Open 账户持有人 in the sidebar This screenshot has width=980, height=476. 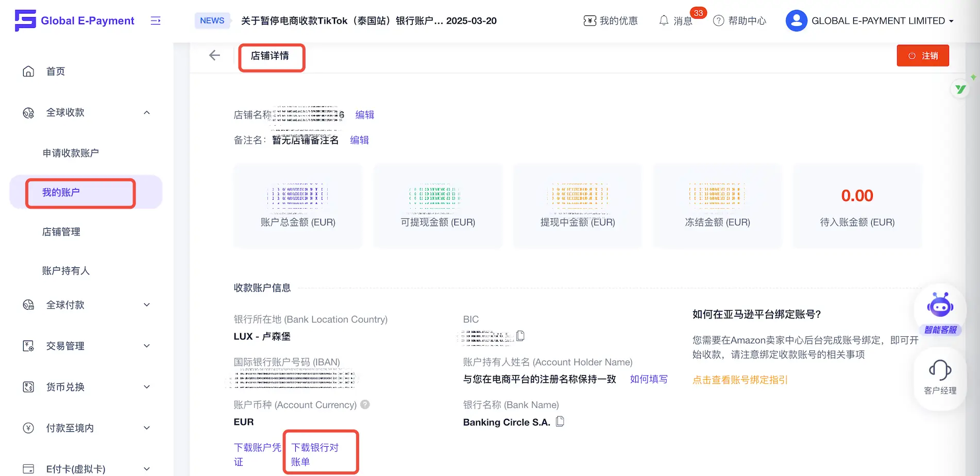click(x=66, y=271)
